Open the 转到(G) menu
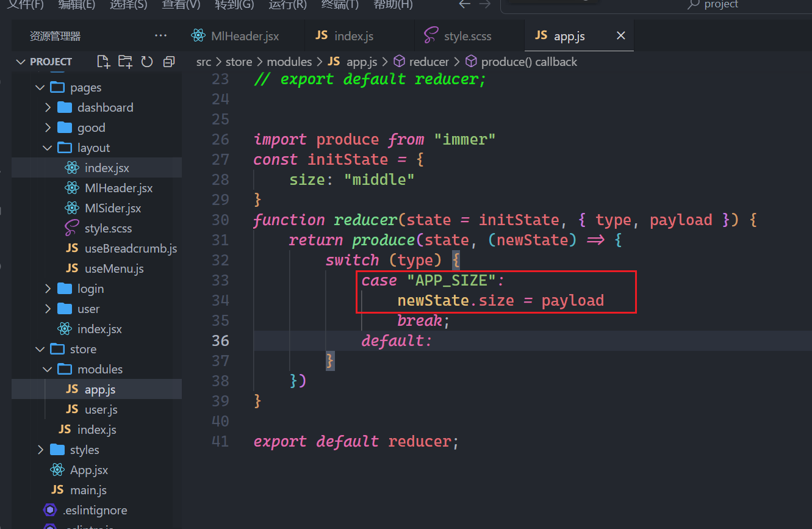The width and height of the screenshot is (812, 529). click(235, 4)
